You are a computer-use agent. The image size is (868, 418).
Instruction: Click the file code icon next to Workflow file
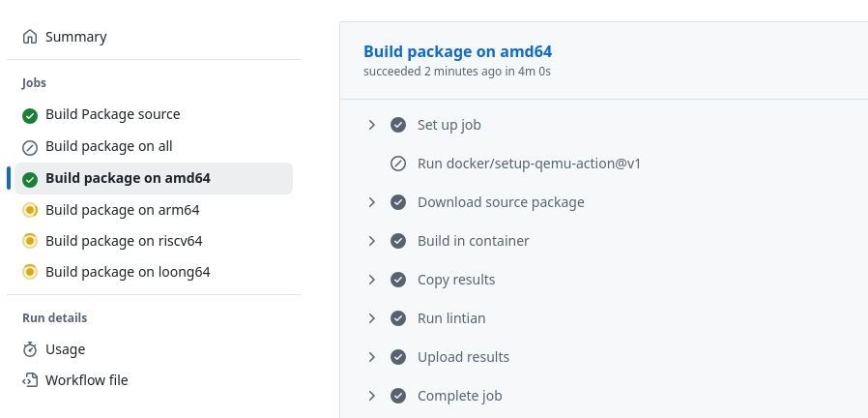pyautogui.click(x=30, y=380)
